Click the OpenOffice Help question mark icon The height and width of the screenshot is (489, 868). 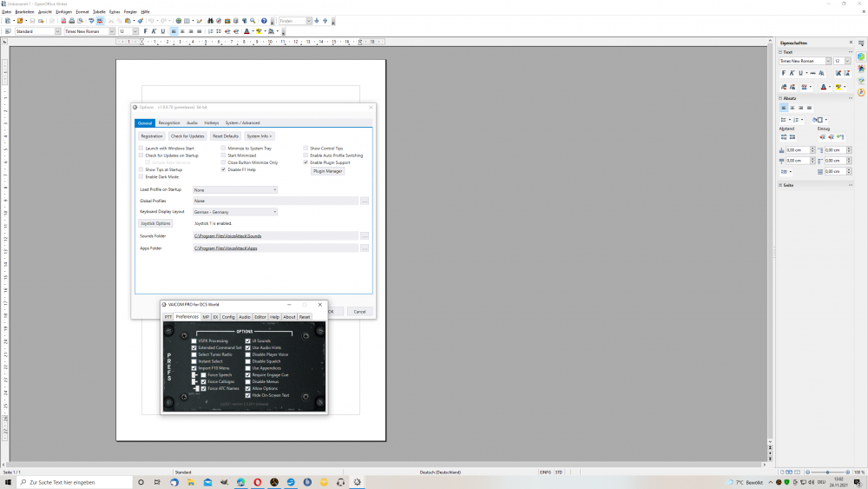point(265,21)
